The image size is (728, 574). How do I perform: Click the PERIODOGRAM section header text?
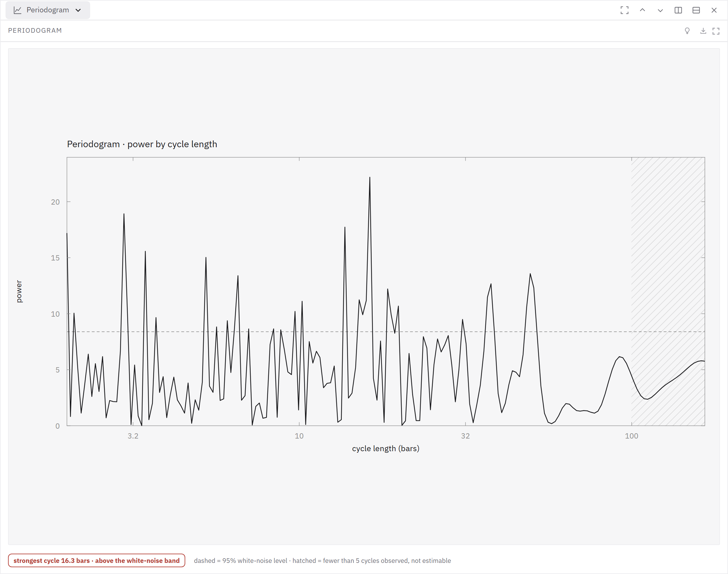click(x=35, y=31)
